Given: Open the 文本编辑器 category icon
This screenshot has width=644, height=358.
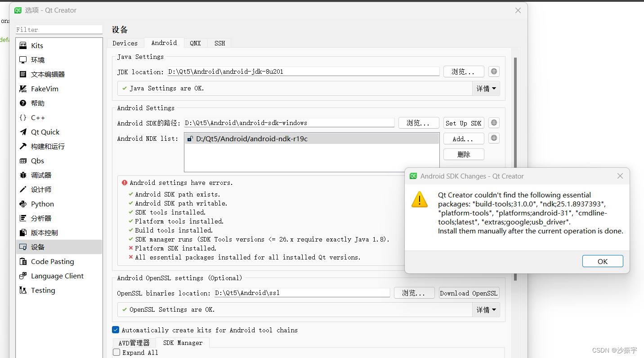Looking at the screenshot, I should pyautogui.click(x=23, y=74).
